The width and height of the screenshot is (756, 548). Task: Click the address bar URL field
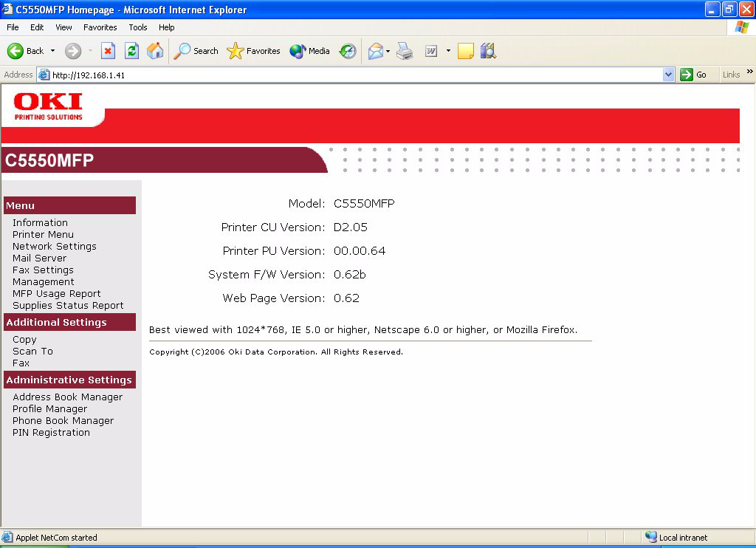(357, 75)
